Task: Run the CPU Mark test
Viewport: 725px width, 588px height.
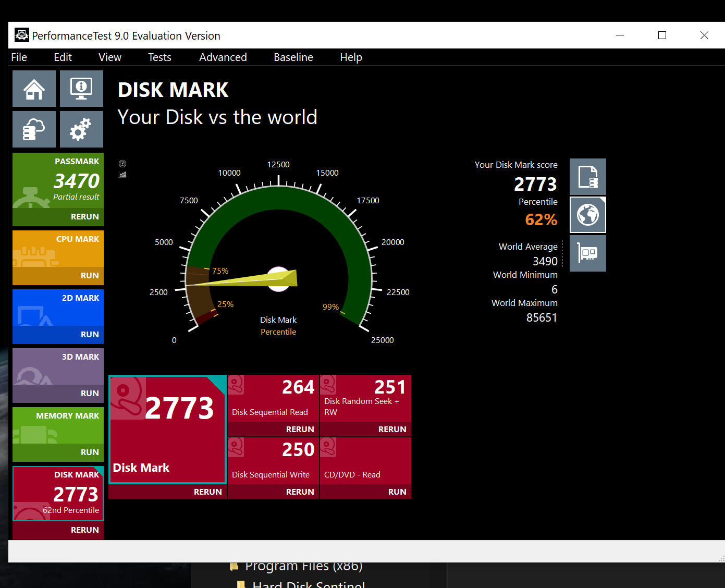Action: click(58, 276)
